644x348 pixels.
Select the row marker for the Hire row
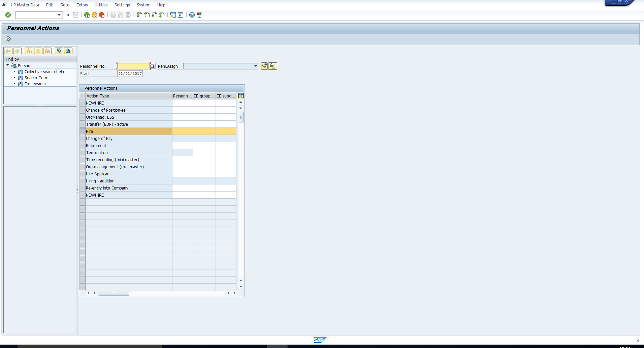[83, 132]
